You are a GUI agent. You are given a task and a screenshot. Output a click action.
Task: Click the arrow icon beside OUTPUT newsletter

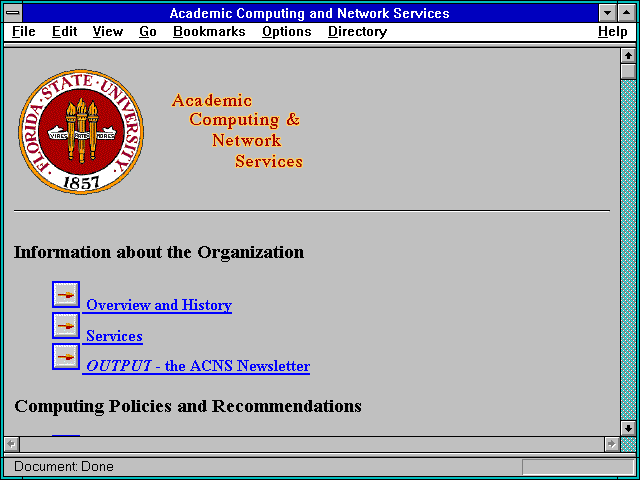click(x=66, y=357)
